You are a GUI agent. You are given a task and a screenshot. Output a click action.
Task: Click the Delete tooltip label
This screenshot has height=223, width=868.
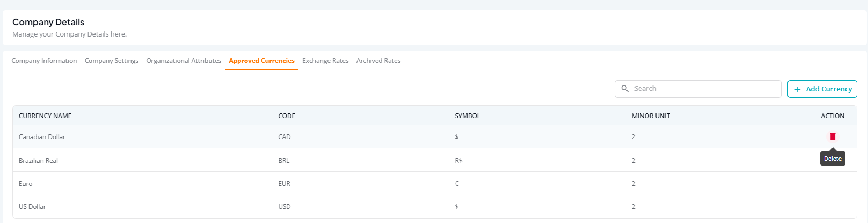833,159
